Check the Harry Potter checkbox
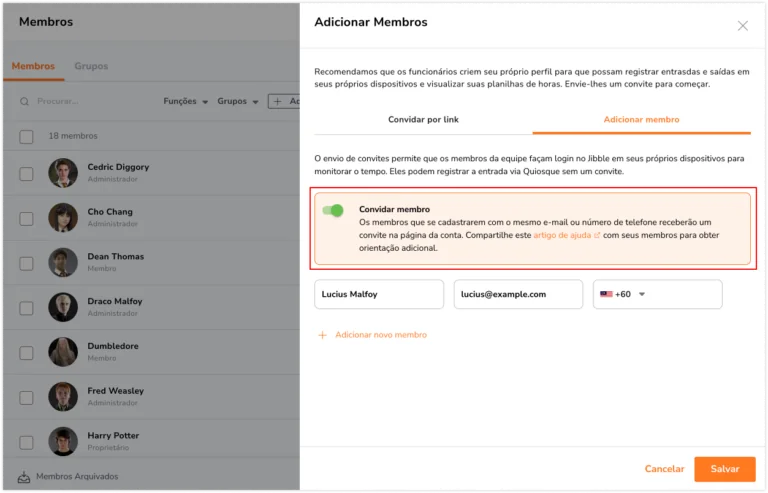 click(26, 443)
